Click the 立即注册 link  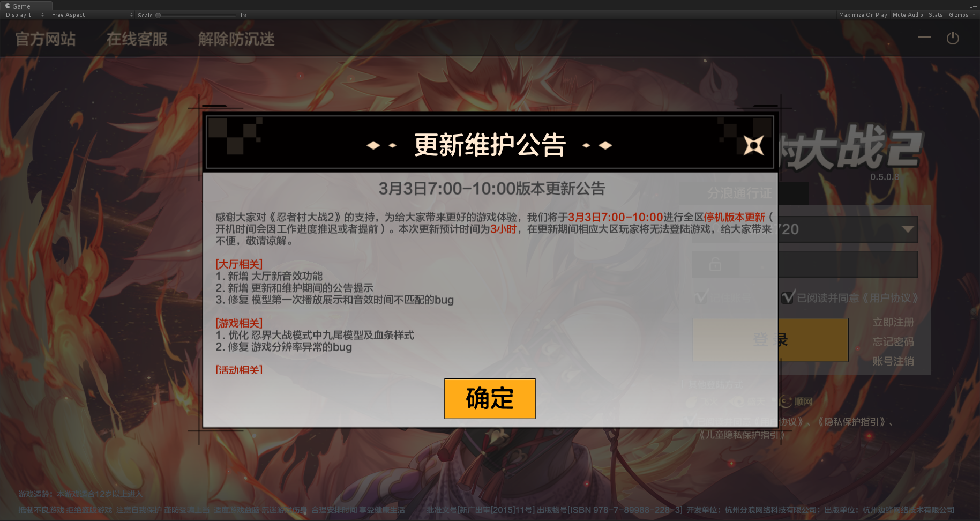893,322
